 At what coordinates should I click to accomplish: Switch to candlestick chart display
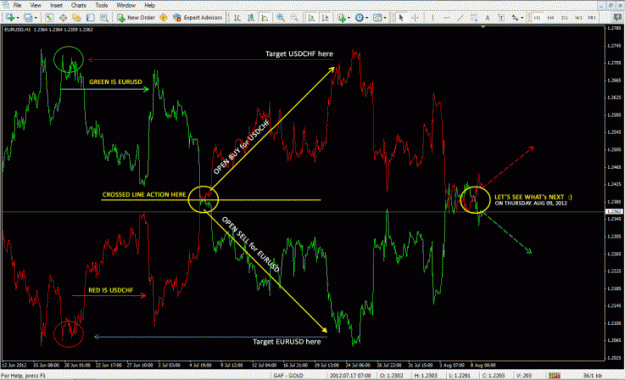point(251,18)
